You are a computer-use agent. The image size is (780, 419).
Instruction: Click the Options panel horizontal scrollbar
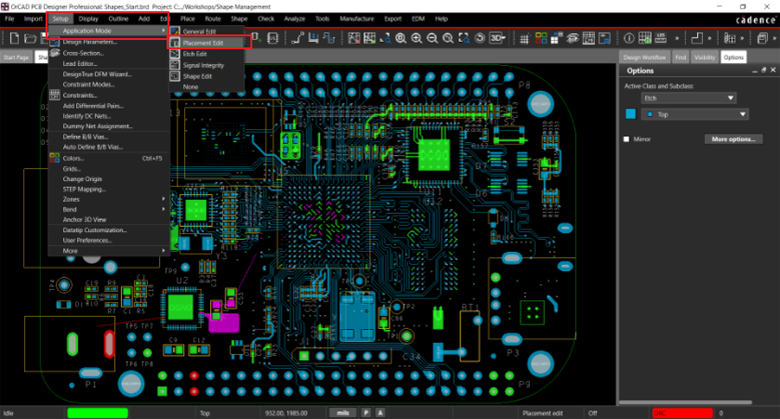click(x=685, y=402)
